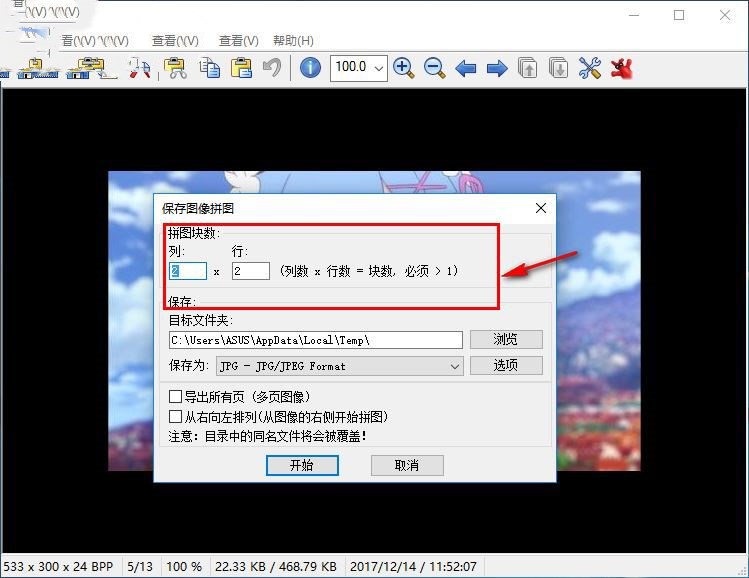Expand the 保存为 JPG format dropdown
The image size is (749, 578).
click(340, 366)
